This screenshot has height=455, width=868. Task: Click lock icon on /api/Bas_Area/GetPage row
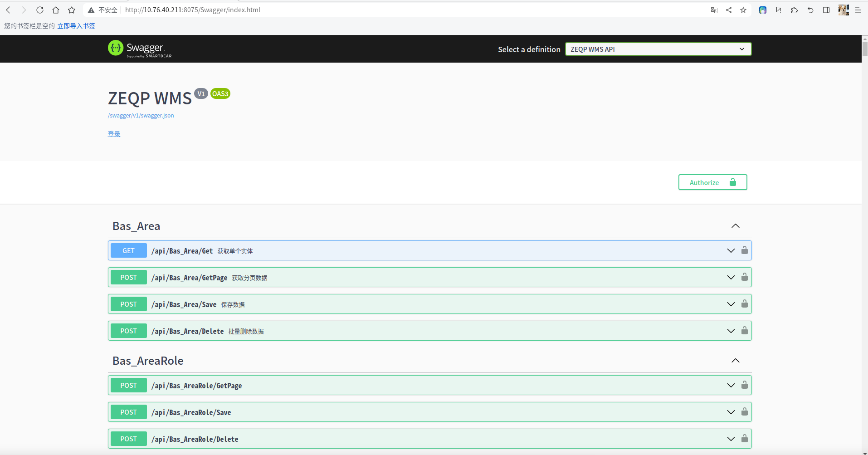coord(745,277)
